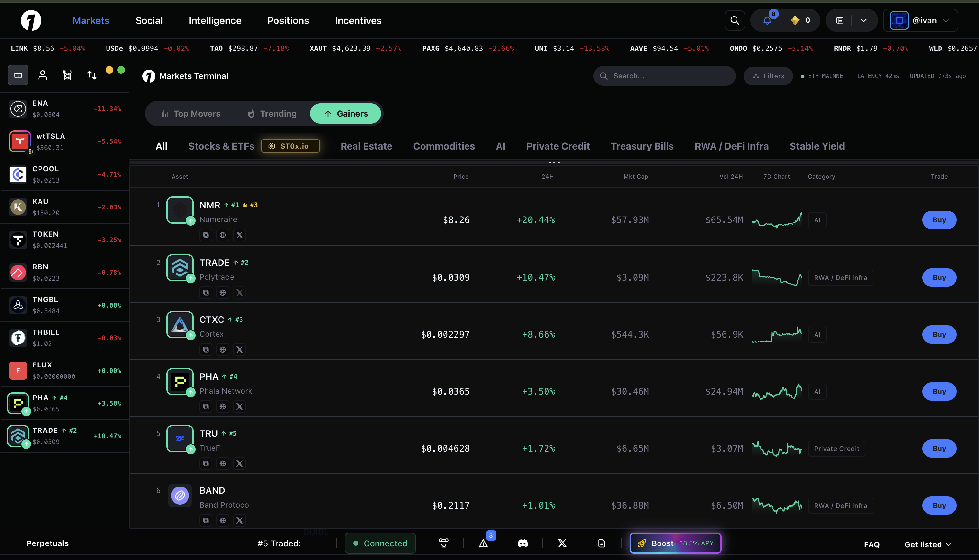This screenshot has height=560, width=979.
Task: Open notifications bell with 8 badge
Action: (x=767, y=20)
